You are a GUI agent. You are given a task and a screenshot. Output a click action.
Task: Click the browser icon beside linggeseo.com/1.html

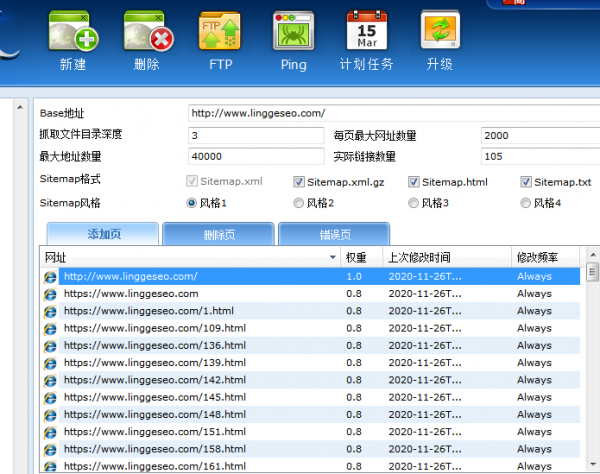point(50,311)
